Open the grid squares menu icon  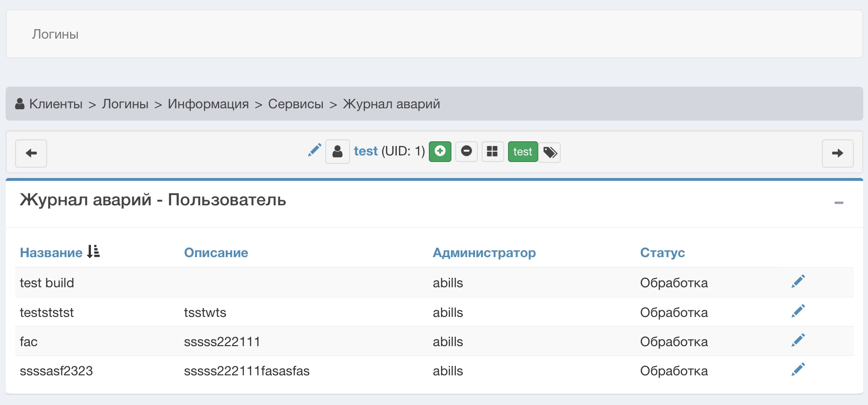[492, 152]
